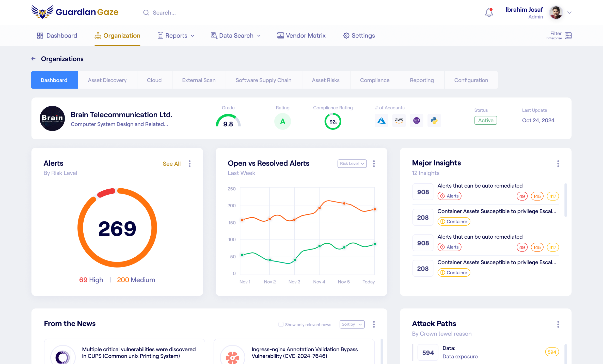603x364 pixels.
Task: Click the Guardian Gaze logo
Action: tap(75, 12)
